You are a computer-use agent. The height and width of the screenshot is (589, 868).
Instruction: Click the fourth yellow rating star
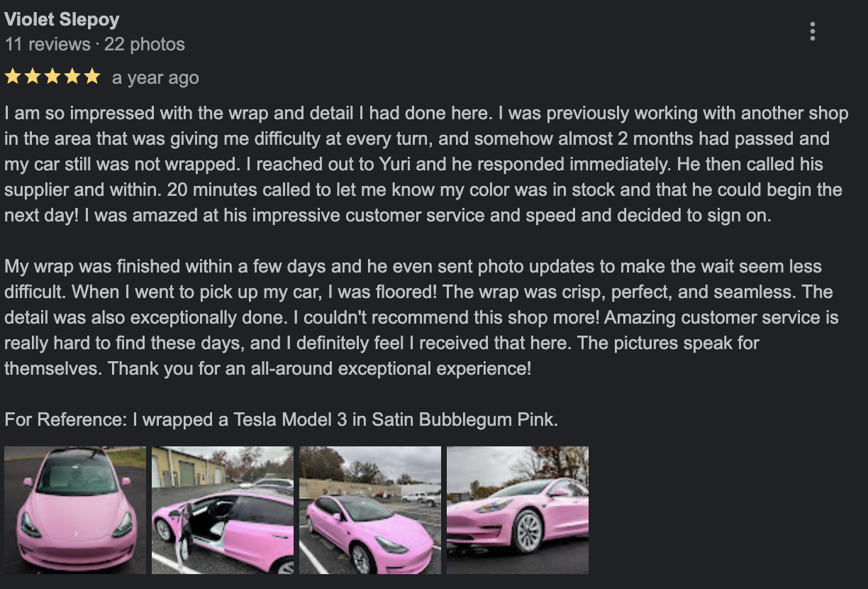coord(72,77)
